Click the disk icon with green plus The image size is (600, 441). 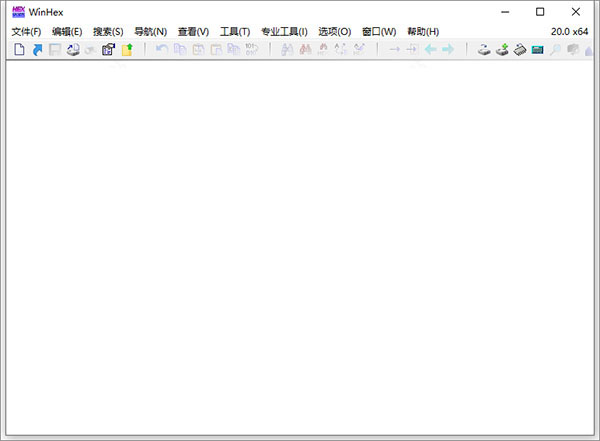pyautogui.click(x=502, y=49)
